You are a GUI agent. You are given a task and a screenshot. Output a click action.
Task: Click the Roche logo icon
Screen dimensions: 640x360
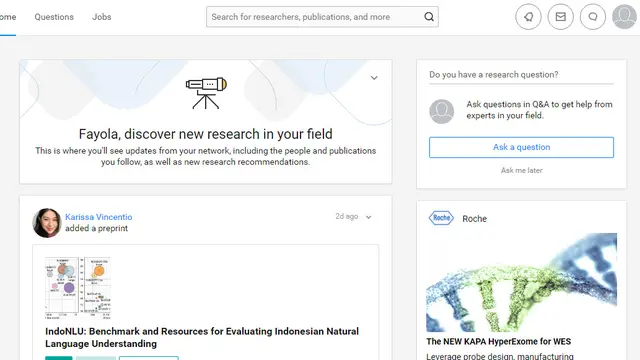[441, 218]
